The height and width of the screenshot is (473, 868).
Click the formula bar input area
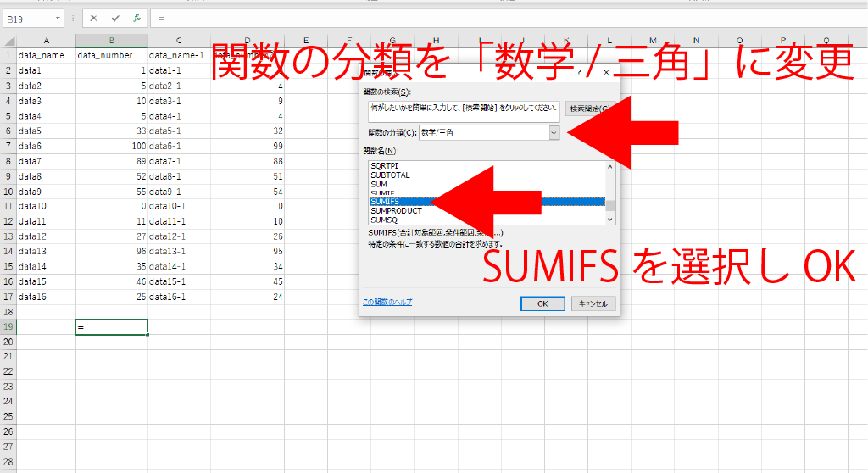pos(509,18)
